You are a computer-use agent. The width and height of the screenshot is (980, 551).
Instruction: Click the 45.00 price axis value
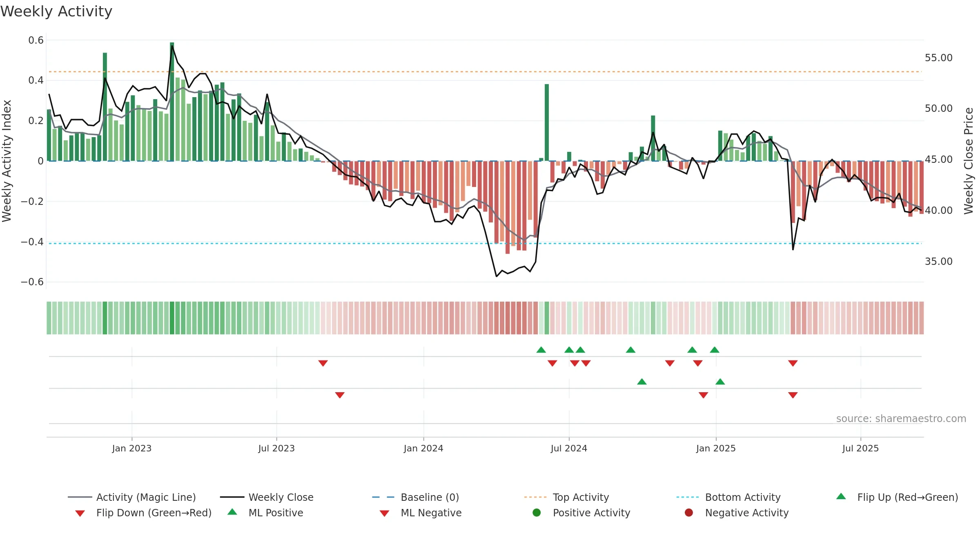pyautogui.click(x=938, y=160)
